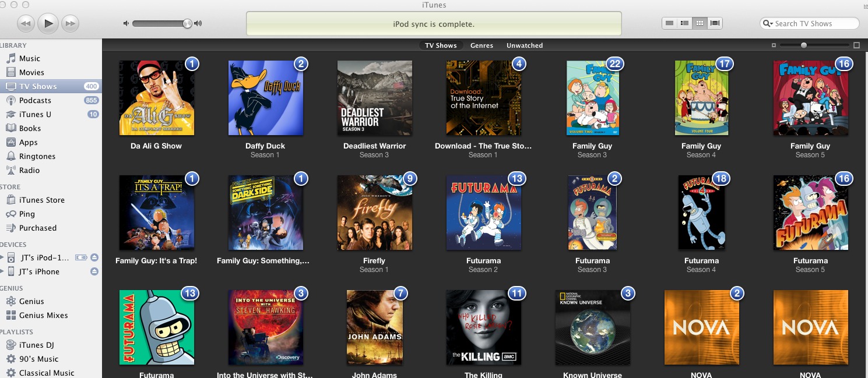Select The Killing artwork

click(483, 327)
